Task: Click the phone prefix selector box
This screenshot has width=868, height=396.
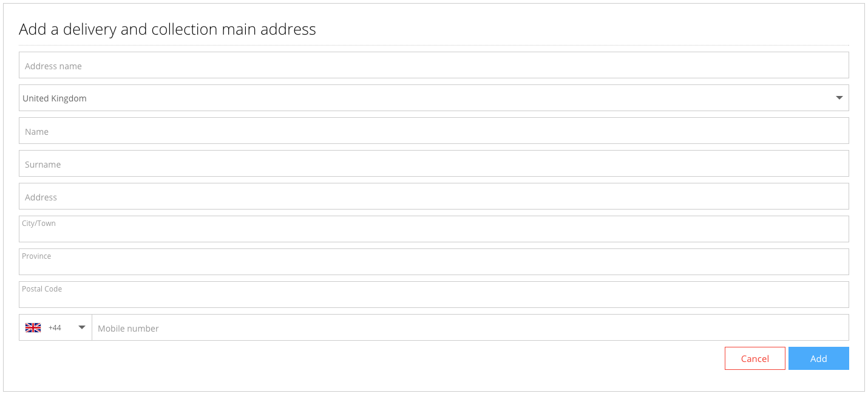Action: tap(55, 327)
